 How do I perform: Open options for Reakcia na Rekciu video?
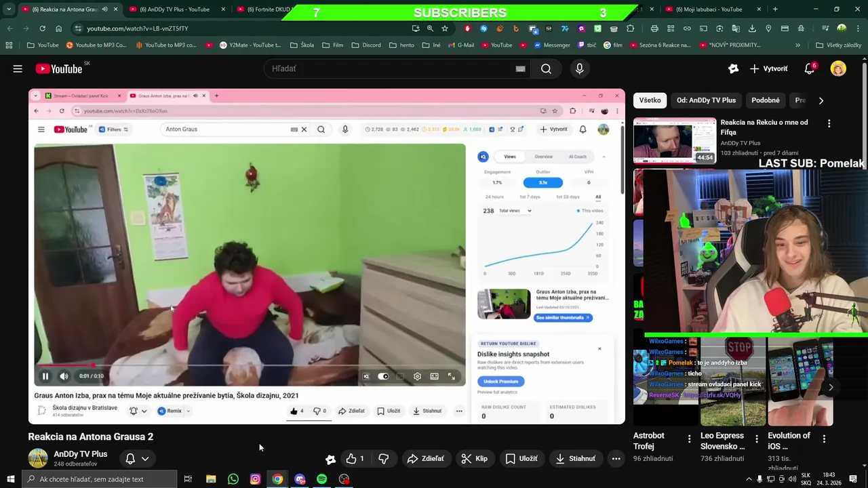(829, 123)
